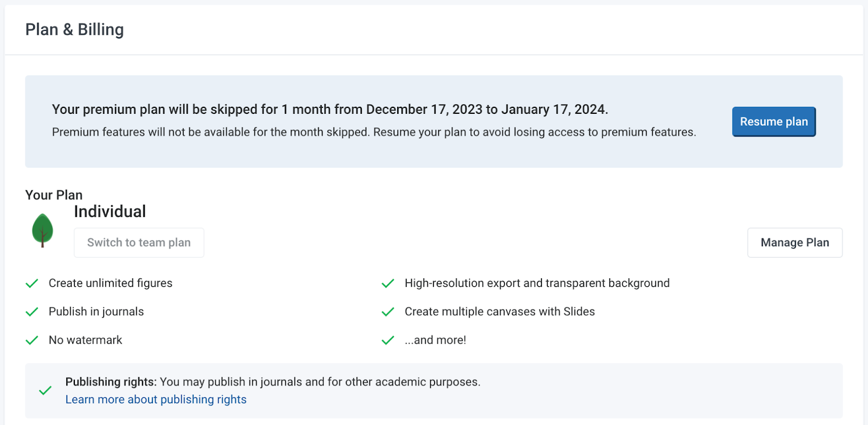Screen dimensions: 868x425
Task: Click checkmark icon beside Publishing rights
Action: pos(46,390)
